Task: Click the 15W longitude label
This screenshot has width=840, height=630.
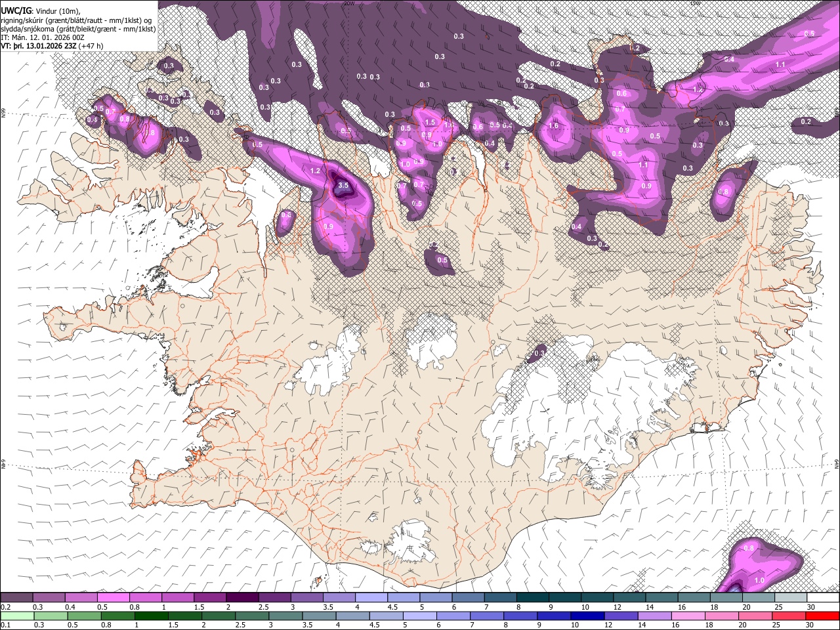Action: [695, 3]
